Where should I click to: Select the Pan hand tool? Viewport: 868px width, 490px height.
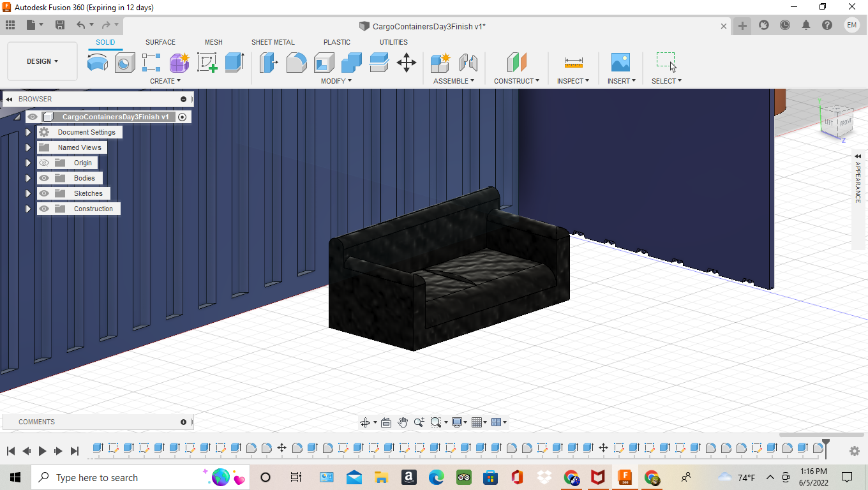pyautogui.click(x=403, y=422)
